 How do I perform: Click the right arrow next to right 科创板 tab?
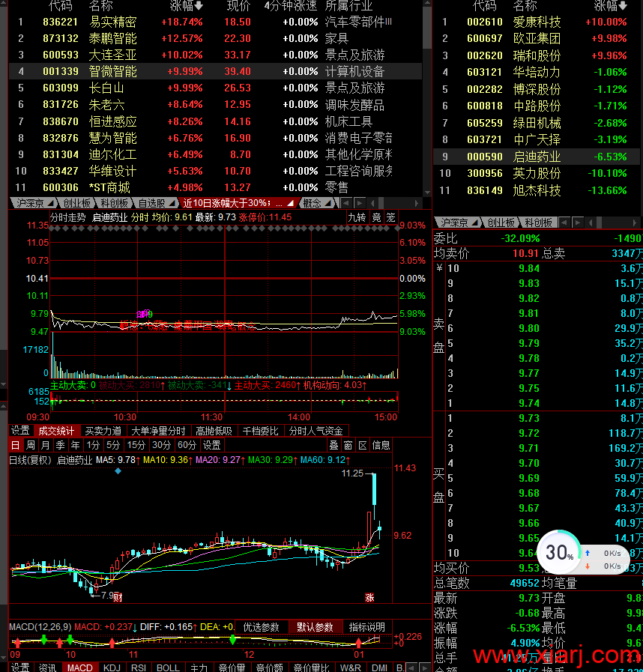tap(578, 223)
